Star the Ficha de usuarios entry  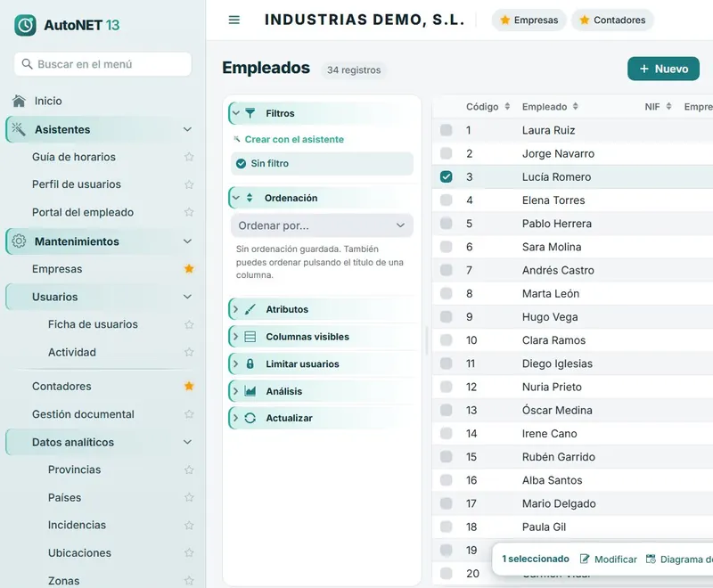pos(189,324)
